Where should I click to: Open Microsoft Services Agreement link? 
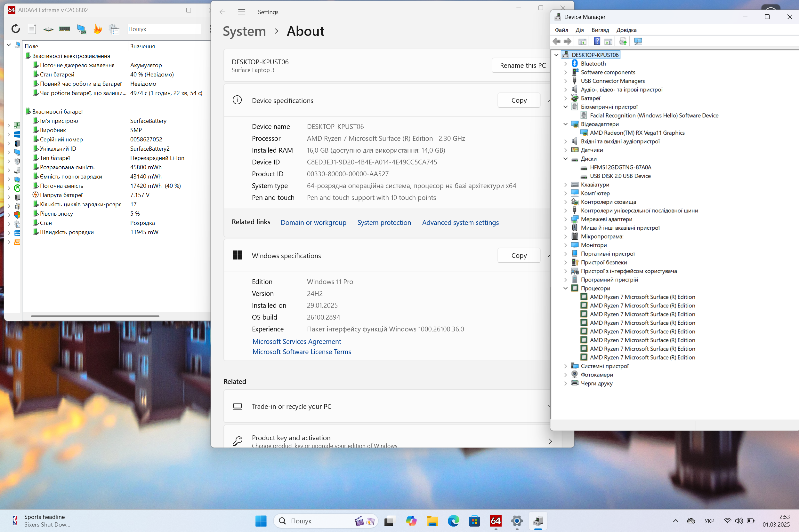297,342
